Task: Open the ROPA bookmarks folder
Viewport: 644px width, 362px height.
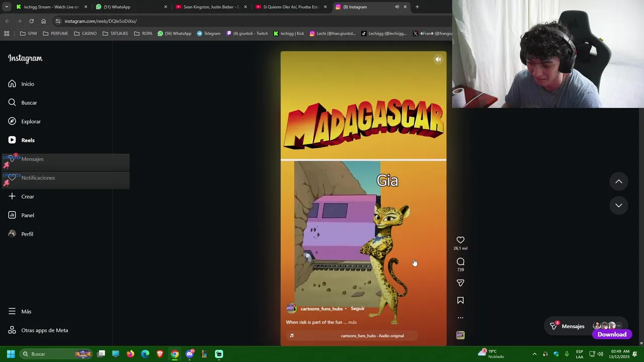Action: 143,34
